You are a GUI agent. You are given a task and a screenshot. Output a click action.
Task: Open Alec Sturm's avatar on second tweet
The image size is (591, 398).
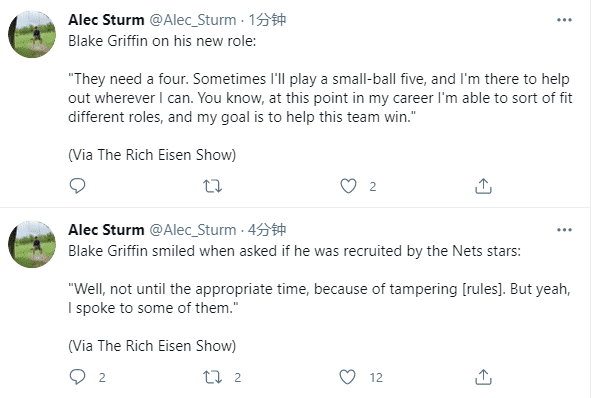click(32, 244)
